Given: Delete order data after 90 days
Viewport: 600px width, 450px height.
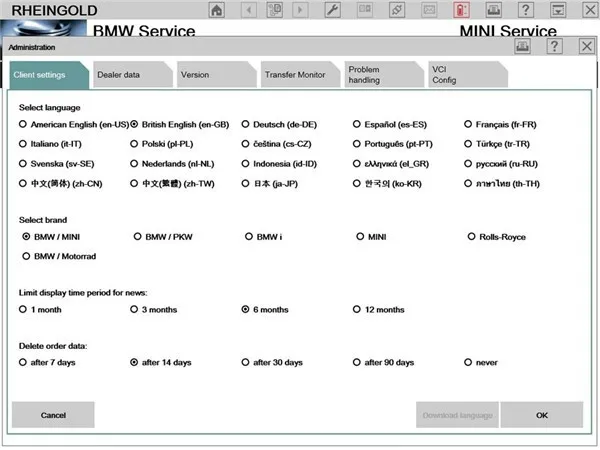Looking at the screenshot, I should point(383,362).
